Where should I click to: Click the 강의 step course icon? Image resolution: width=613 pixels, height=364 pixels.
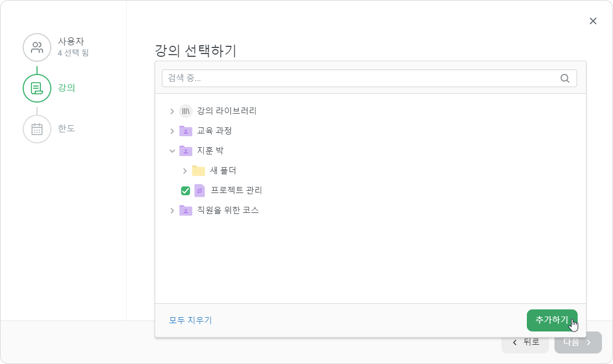tap(37, 88)
